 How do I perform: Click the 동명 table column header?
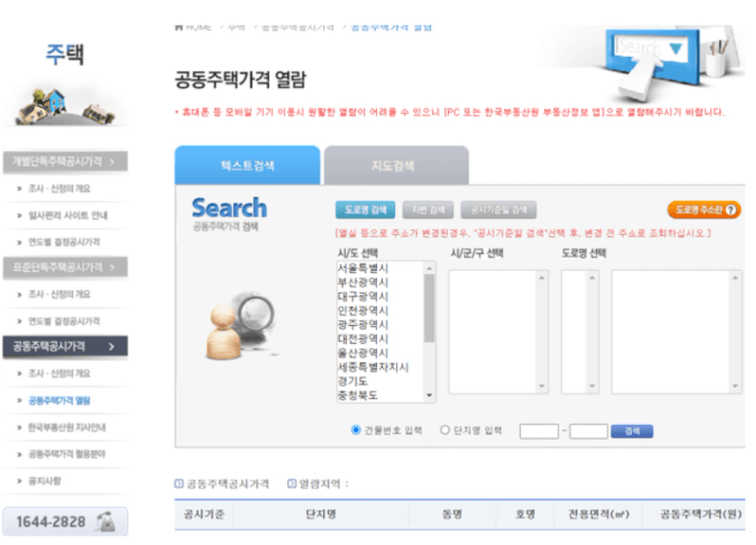click(453, 514)
